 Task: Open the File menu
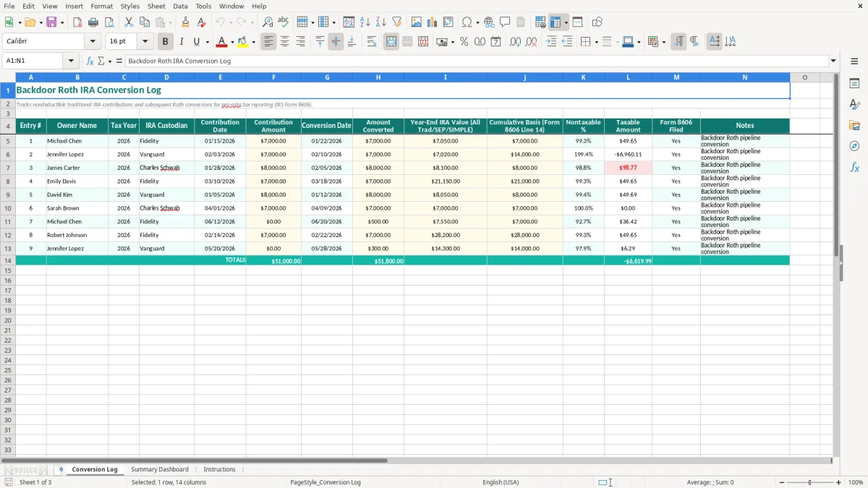point(9,6)
